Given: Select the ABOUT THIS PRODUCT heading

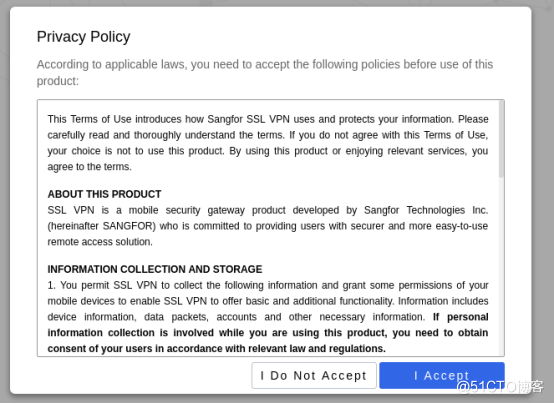Looking at the screenshot, I should (x=104, y=194).
